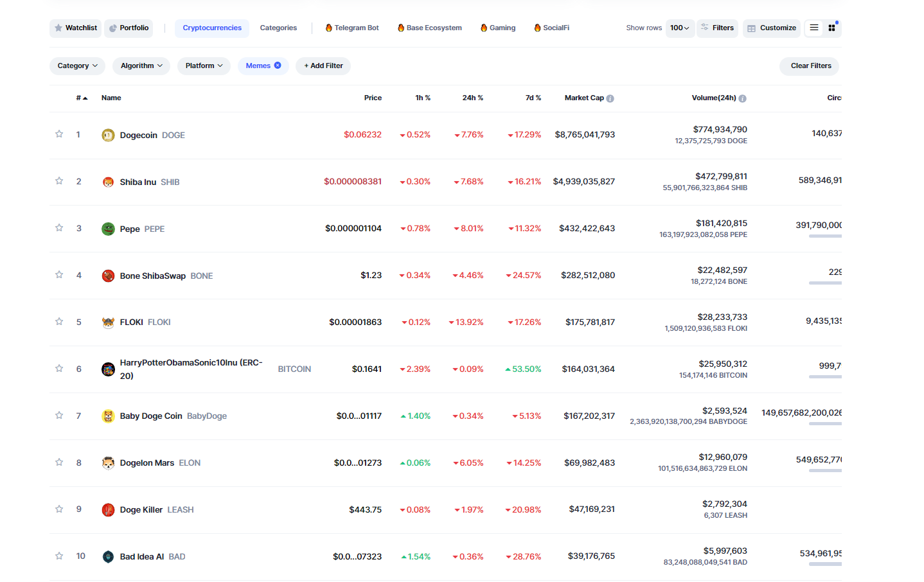Star Dogelon Mars row favorite icon
The image size is (924, 582).
(59, 463)
